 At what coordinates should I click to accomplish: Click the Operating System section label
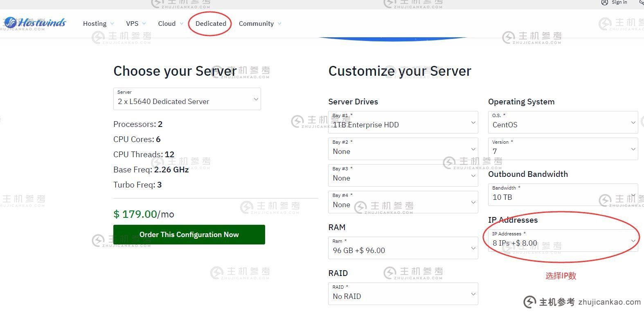(521, 102)
